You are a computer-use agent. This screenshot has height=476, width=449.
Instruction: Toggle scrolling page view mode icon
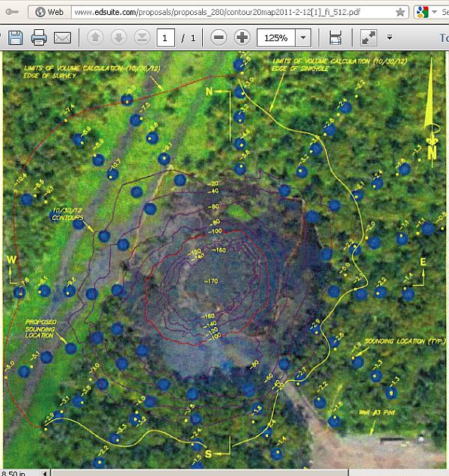tap(335, 37)
